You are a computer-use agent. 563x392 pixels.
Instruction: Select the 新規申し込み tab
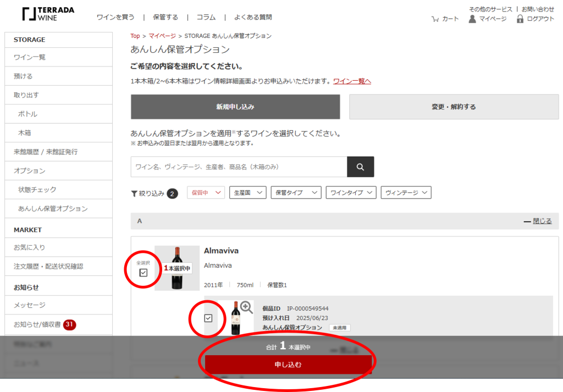click(235, 107)
